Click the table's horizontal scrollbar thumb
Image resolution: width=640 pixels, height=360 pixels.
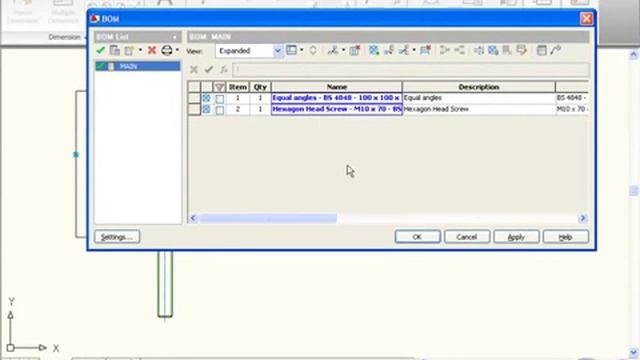268,218
